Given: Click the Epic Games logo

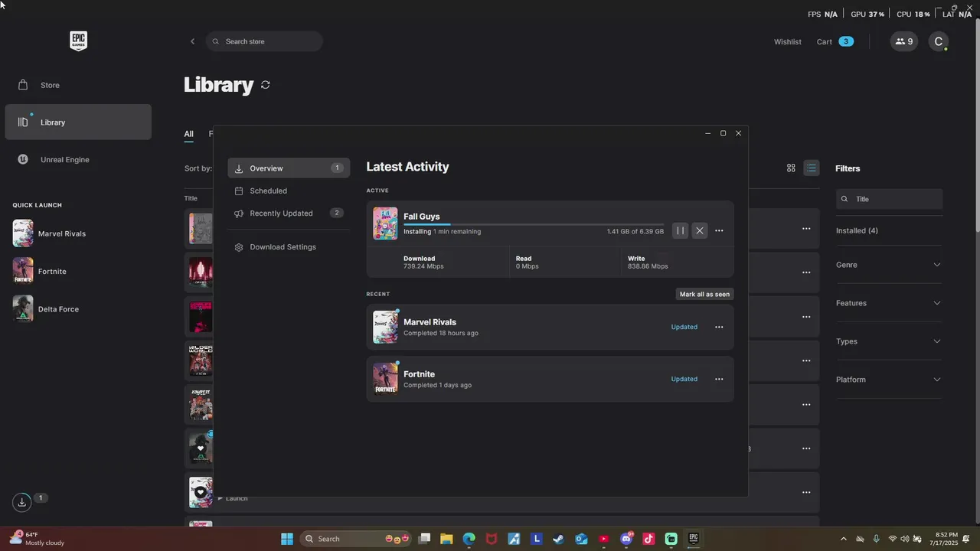Looking at the screenshot, I should 78,41.
